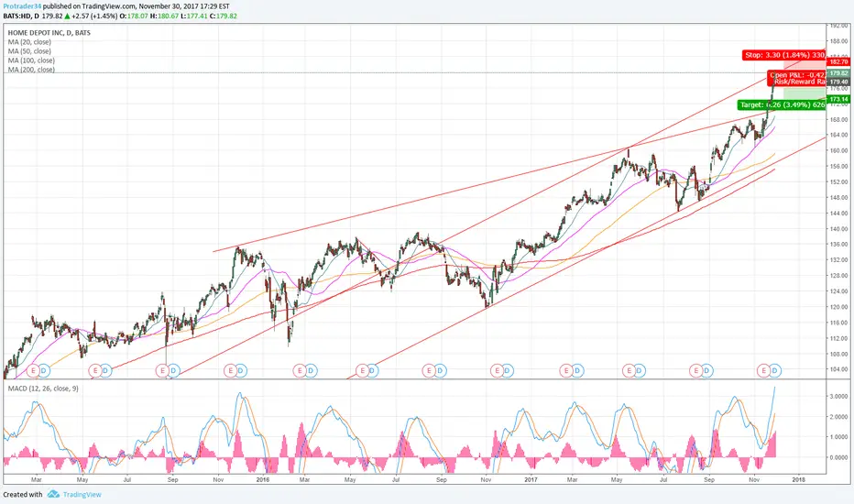Select the dividend D marker of Nov 2017
854x504 pixels.
[x=774, y=371]
